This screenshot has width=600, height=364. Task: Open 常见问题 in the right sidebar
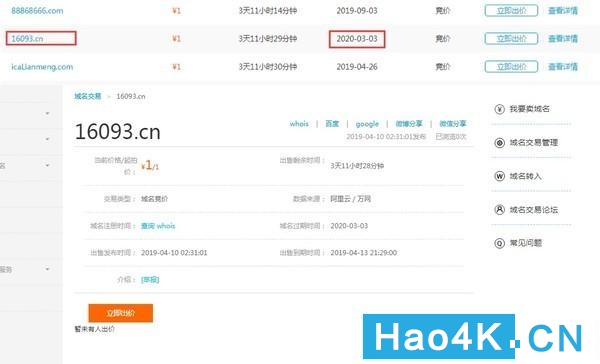(x=525, y=243)
